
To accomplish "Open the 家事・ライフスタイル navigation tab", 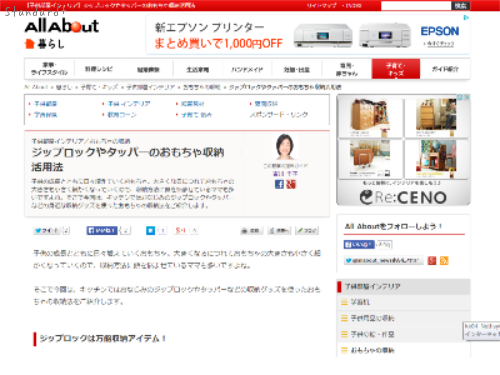I will tap(49, 69).
